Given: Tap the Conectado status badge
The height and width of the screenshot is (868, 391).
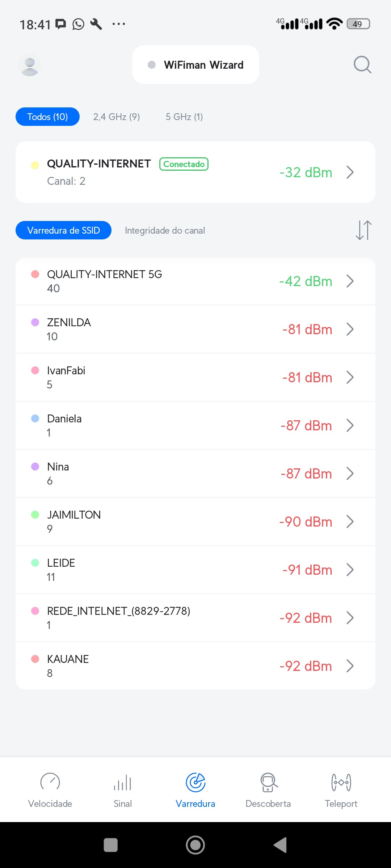Looking at the screenshot, I should pos(184,164).
